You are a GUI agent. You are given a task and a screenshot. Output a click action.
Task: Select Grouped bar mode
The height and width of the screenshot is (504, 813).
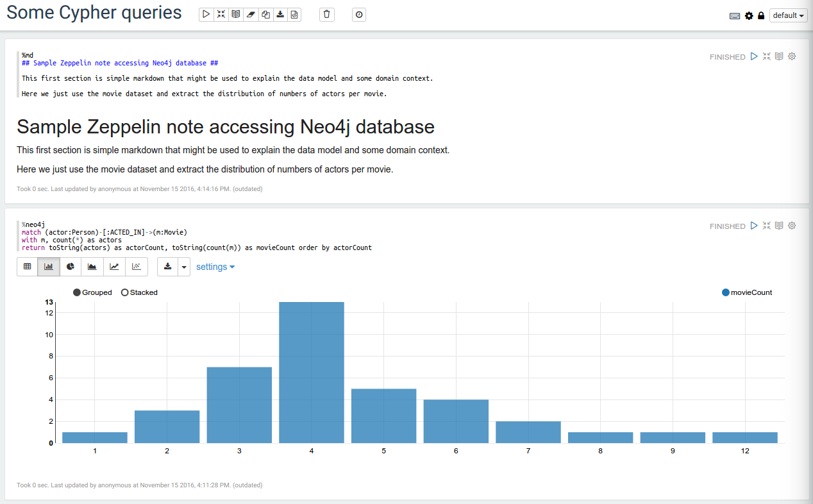[x=92, y=292]
